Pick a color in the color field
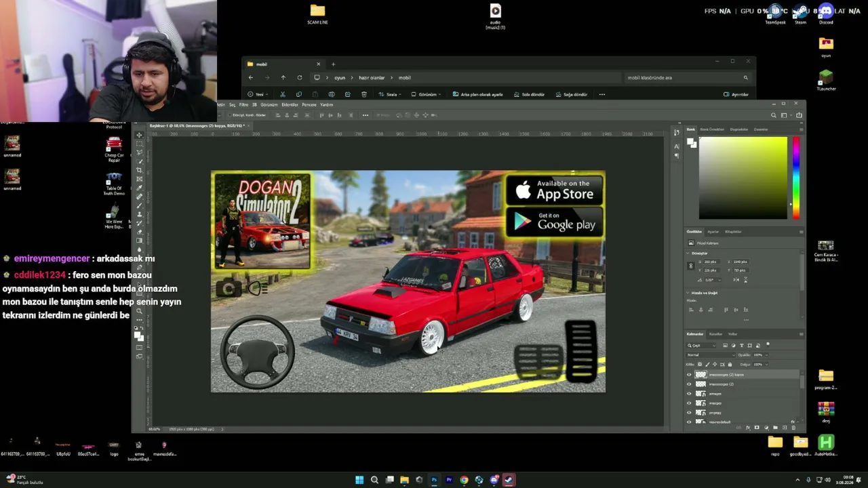The image size is (868, 488). [x=743, y=178]
